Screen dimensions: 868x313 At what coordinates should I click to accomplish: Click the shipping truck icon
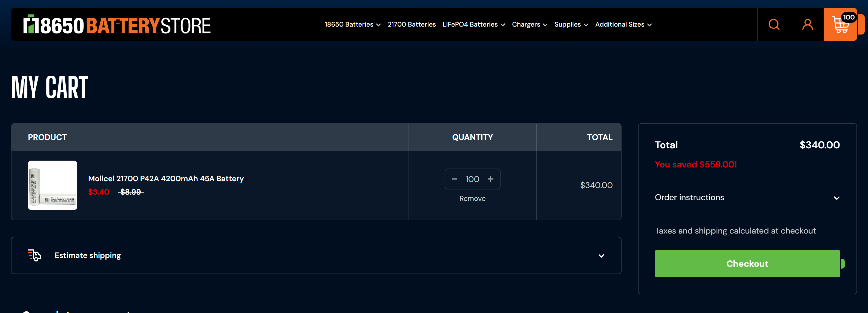pyautogui.click(x=35, y=255)
